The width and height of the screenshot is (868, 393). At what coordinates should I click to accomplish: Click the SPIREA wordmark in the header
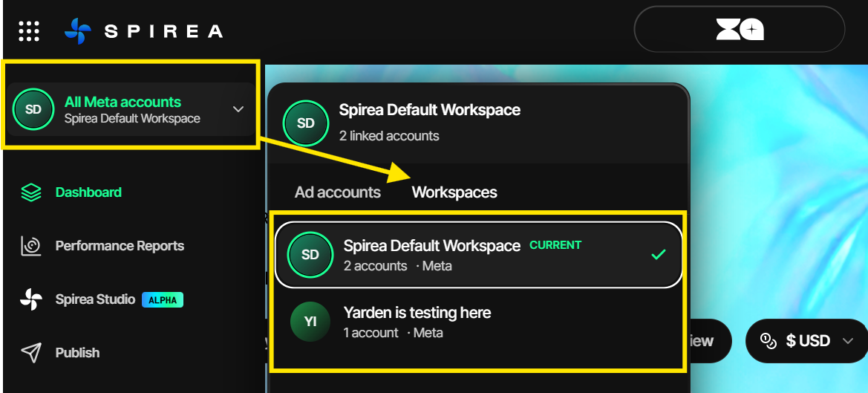[x=164, y=31]
